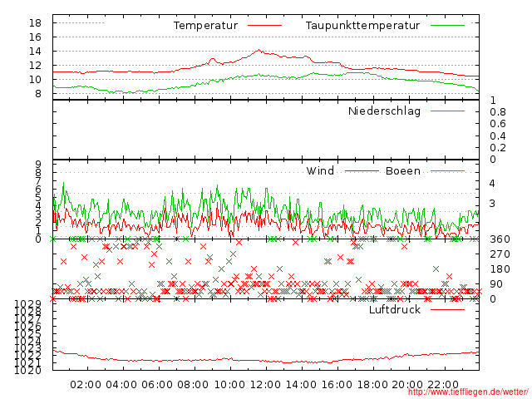
Task: Click the 12:00 time axis label
Action: (265, 385)
